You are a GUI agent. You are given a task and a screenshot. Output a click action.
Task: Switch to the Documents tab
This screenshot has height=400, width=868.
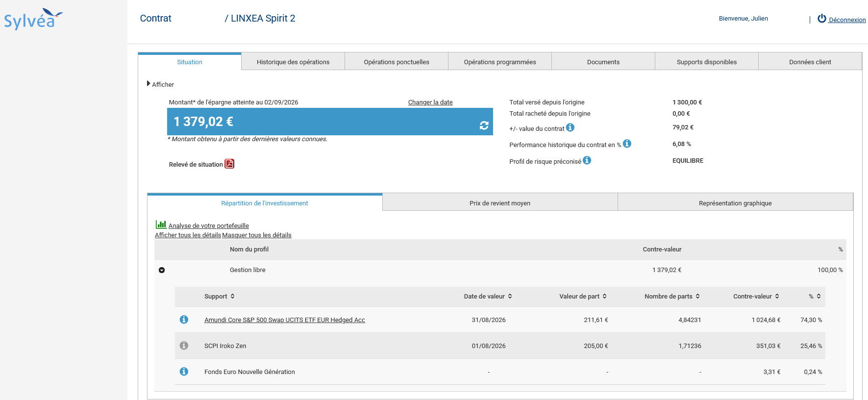[x=603, y=62]
